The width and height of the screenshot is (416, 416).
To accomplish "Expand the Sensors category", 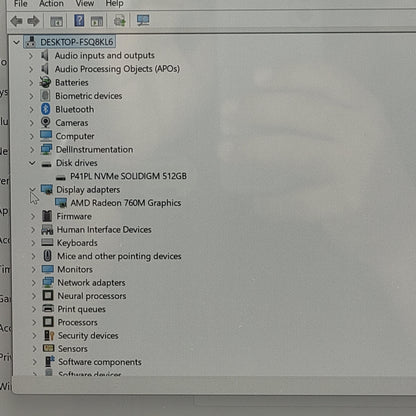I will (x=34, y=349).
